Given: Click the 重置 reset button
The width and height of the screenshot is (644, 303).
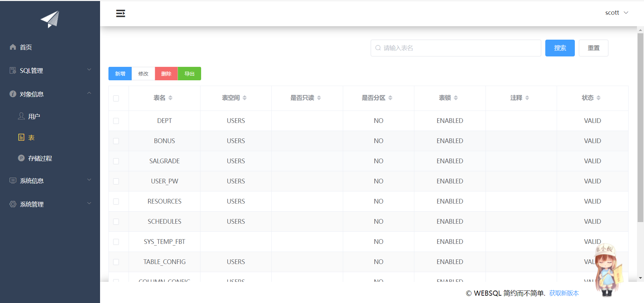Looking at the screenshot, I should (x=594, y=48).
